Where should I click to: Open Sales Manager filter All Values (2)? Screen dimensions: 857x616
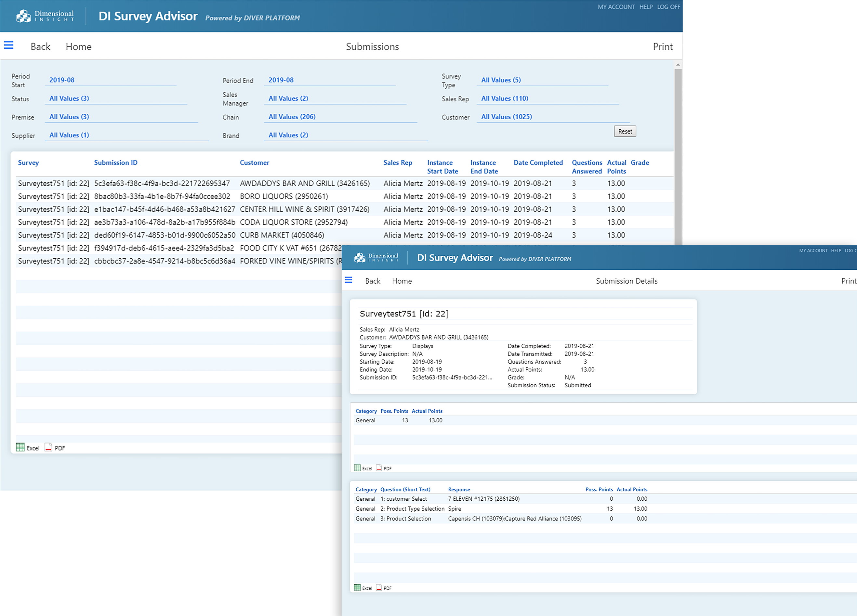click(x=335, y=98)
